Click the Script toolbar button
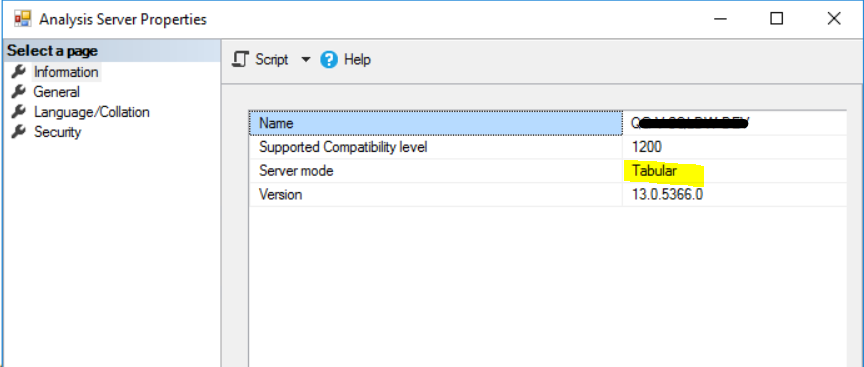Viewport: 864px width, 367px height. click(x=260, y=60)
